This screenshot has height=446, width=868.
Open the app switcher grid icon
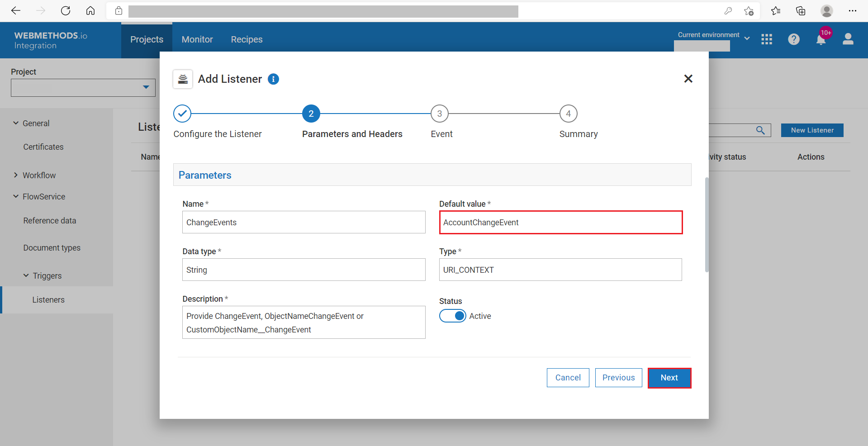(767, 40)
